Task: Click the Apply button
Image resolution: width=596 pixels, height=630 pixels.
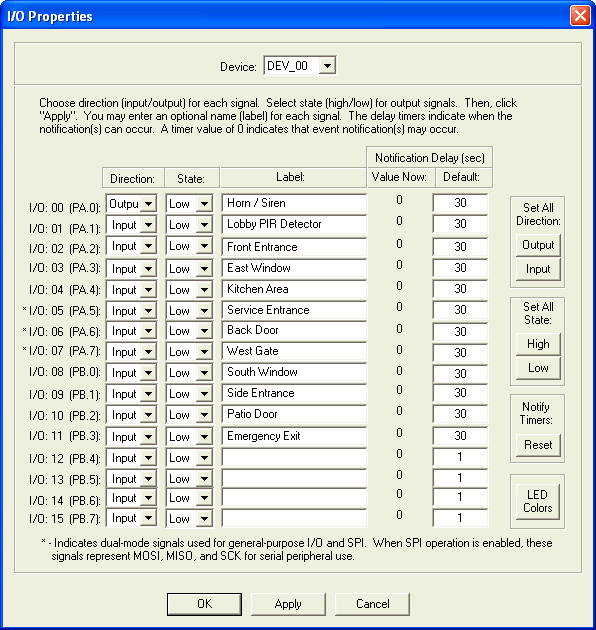Action: click(x=288, y=604)
